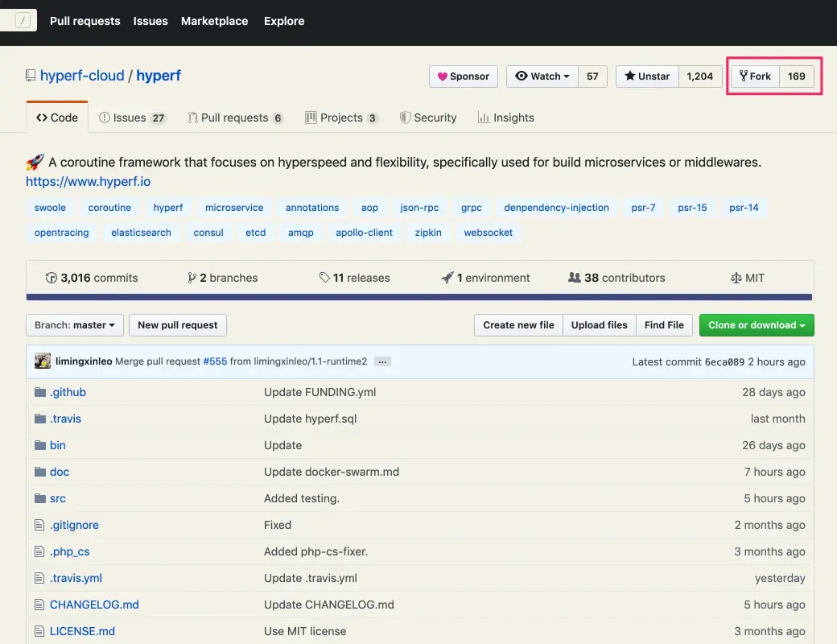Image resolution: width=837 pixels, height=644 pixels.
Task: Open the Clone or download dropdown
Action: [757, 325]
